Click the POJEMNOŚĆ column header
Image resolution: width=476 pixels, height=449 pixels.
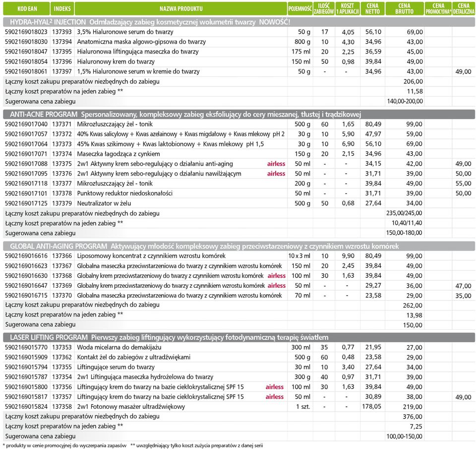(x=300, y=9)
